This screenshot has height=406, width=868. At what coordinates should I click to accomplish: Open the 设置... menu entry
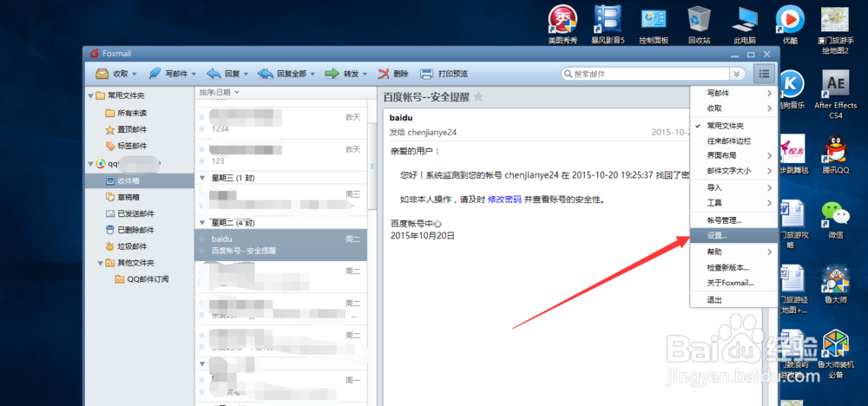(x=733, y=235)
